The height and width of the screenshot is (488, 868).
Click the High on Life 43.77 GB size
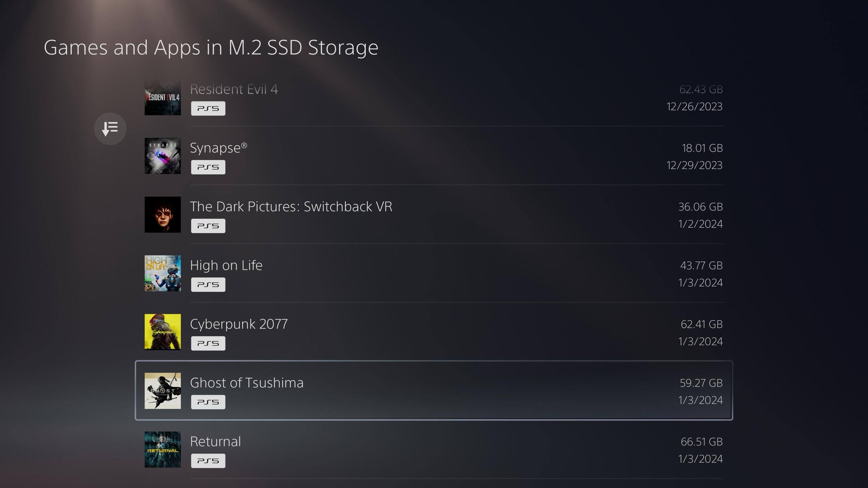pyautogui.click(x=701, y=265)
